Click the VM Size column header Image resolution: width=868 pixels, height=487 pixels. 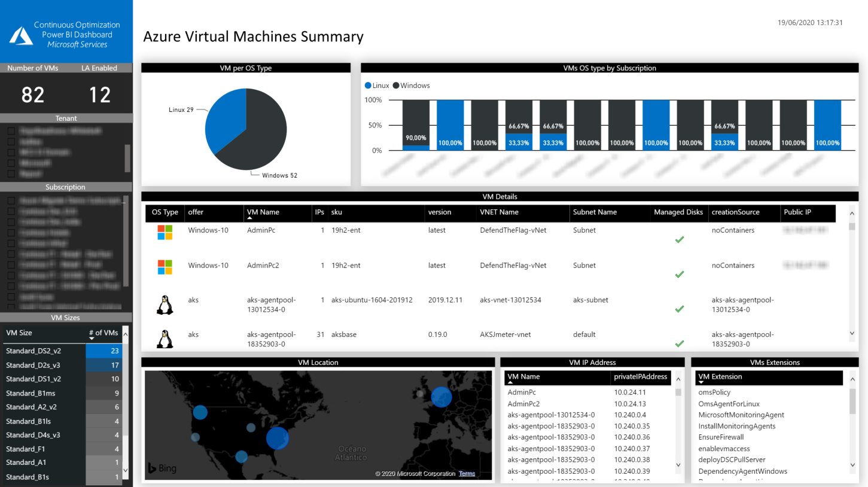(x=19, y=333)
